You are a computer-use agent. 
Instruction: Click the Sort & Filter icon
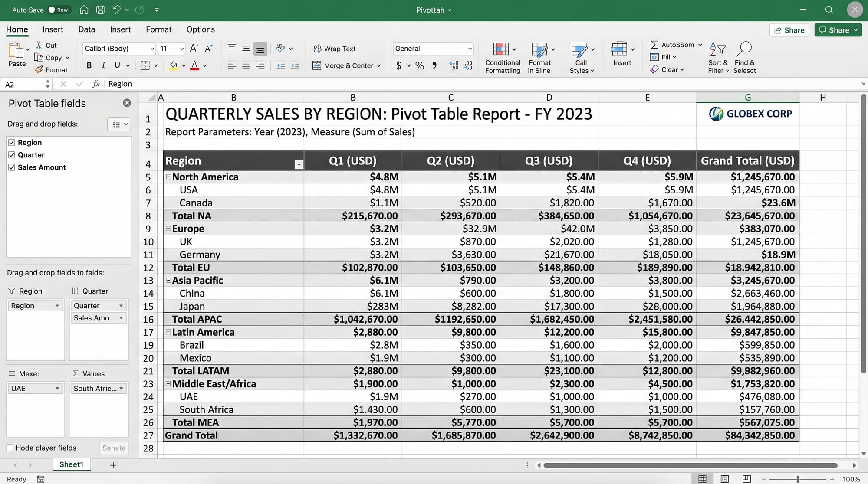pos(717,49)
